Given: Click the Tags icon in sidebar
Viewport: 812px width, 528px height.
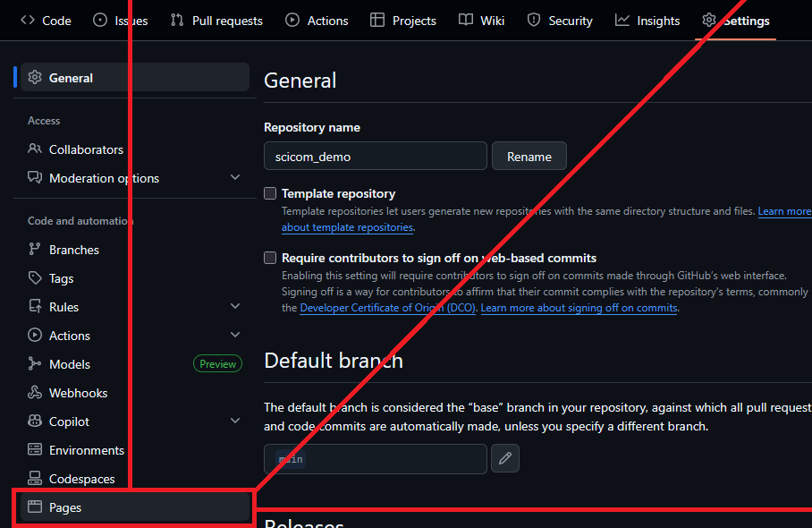Looking at the screenshot, I should coord(35,278).
